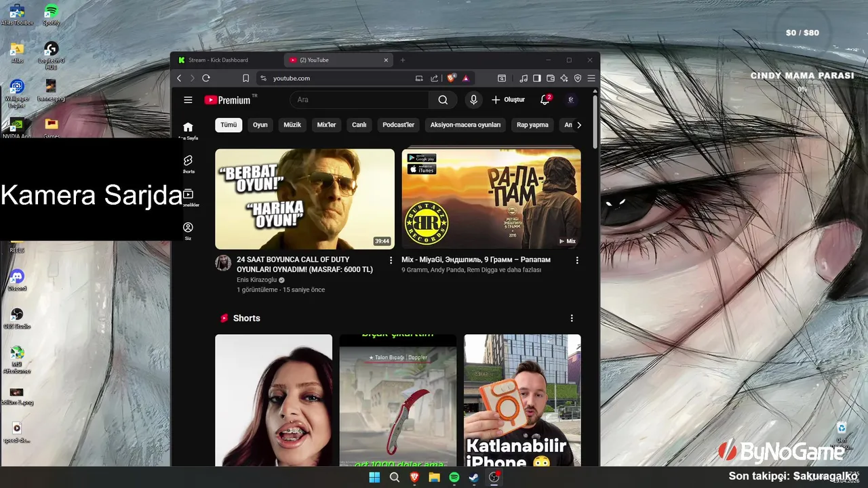Open the media cast icon in address bar

(x=419, y=78)
